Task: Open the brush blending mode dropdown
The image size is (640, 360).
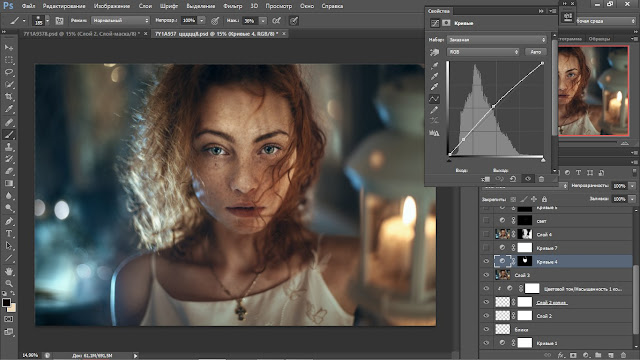Action: click(x=120, y=20)
